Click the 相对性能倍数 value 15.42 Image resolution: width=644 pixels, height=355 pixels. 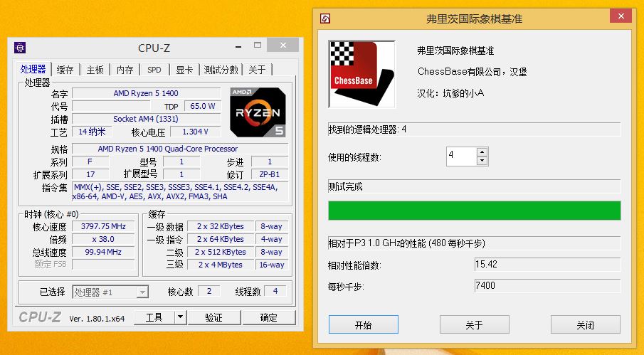click(547, 265)
